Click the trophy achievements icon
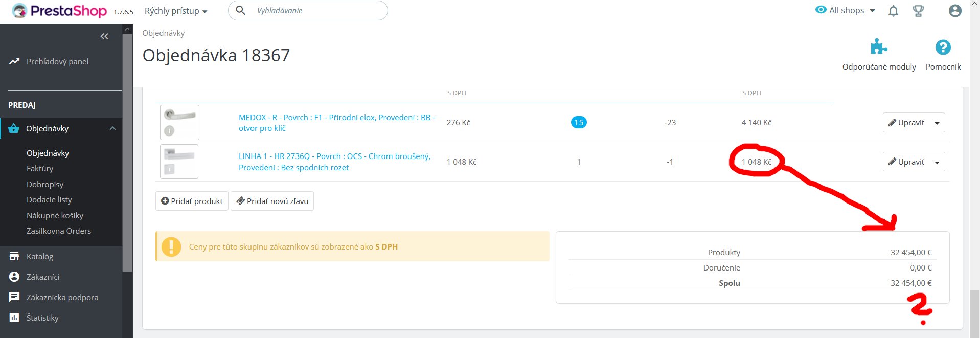Image resolution: width=980 pixels, height=338 pixels. 918,11
